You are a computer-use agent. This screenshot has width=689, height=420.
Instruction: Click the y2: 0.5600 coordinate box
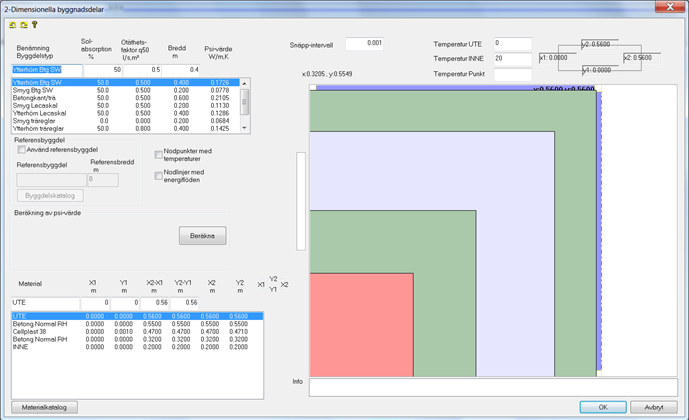[600, 44]
